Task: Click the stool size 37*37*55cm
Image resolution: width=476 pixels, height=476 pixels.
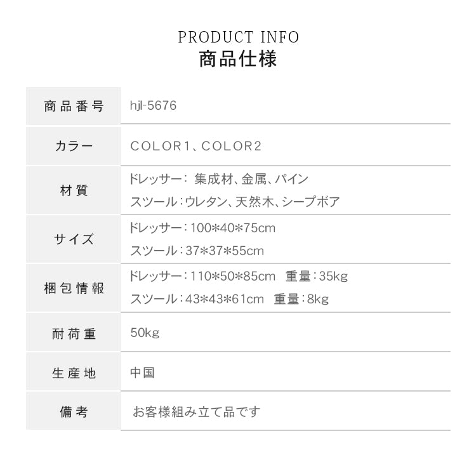Action: [x=225, y=251]
